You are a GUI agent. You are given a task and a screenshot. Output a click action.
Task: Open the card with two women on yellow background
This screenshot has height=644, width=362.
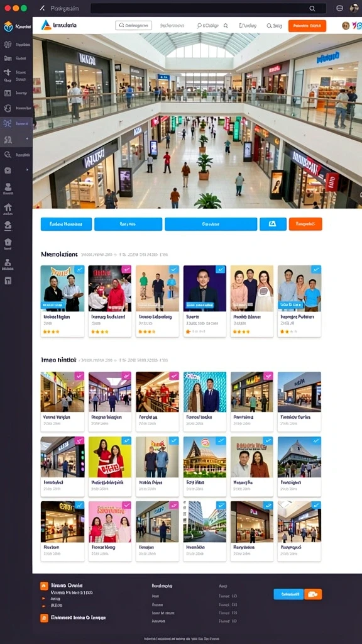click(x=109, y=467)
